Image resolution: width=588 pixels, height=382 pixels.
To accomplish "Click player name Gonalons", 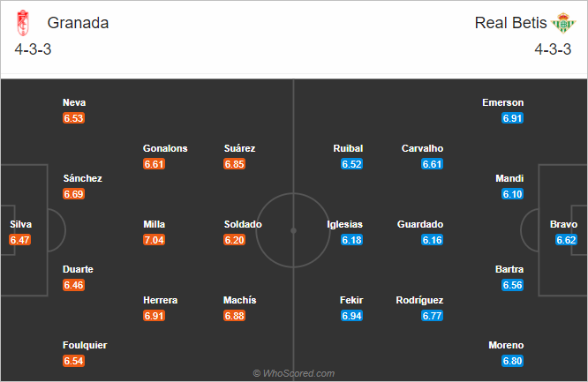I will [x=165, y=148].
